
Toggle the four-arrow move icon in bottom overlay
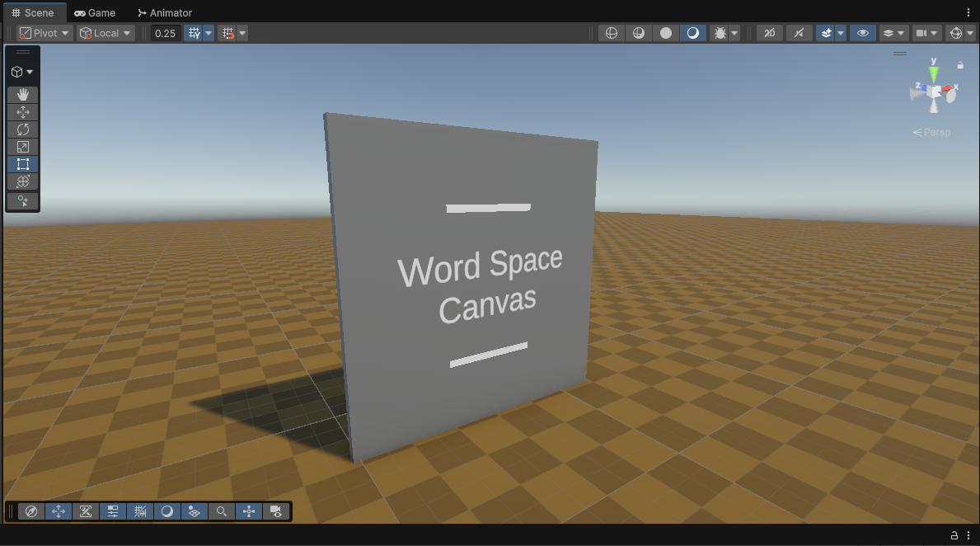click(x=59, y=511)
